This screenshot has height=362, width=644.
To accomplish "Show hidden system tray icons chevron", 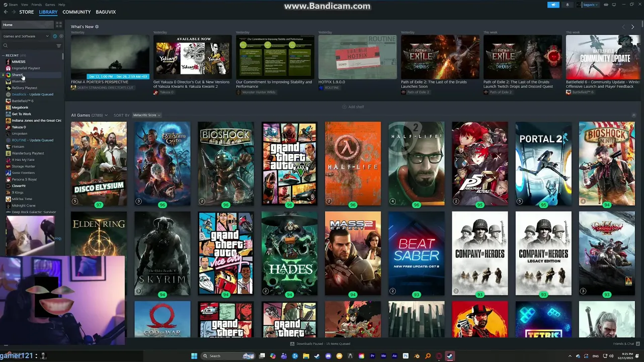I will pyautogui.click(x=570, y=356).
